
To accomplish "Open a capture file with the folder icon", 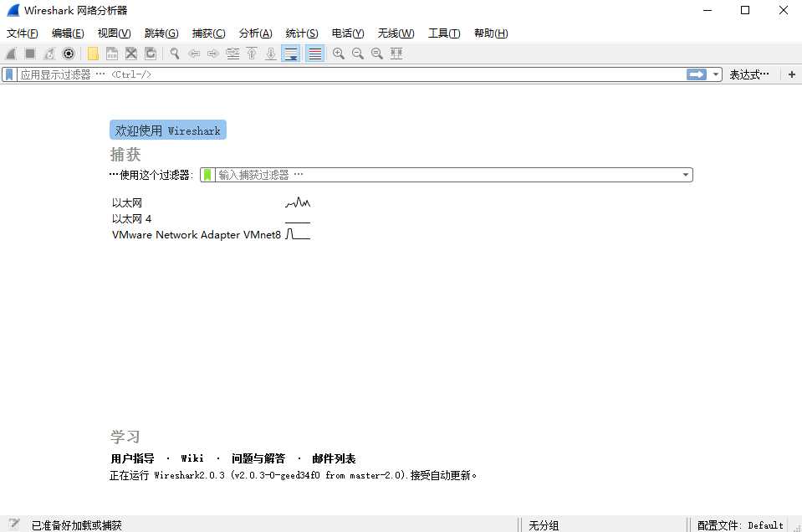I will [93, 54].
